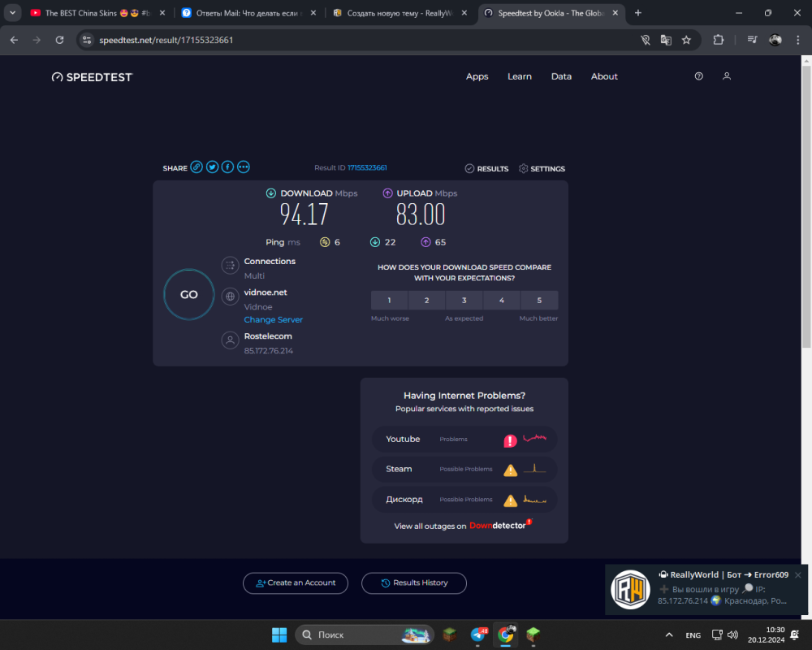Click Create an Account button
The height and width of the screenshot is (650, 812).
click(x=296, y=583)
